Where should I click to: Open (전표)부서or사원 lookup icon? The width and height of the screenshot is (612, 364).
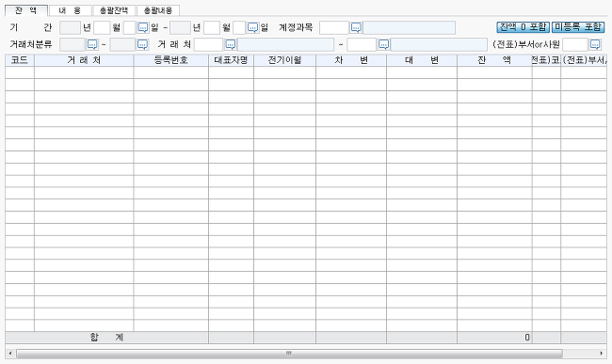pos(595,45)
